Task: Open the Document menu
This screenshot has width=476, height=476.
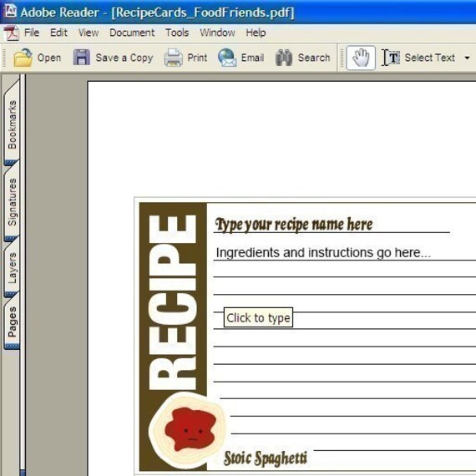Action: pos(132,33)
